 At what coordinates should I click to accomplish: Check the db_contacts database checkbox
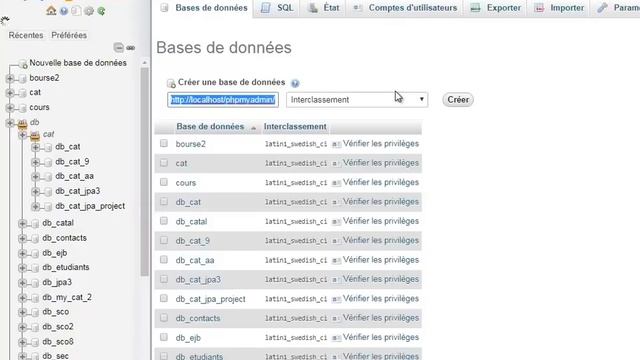[164, 318]
